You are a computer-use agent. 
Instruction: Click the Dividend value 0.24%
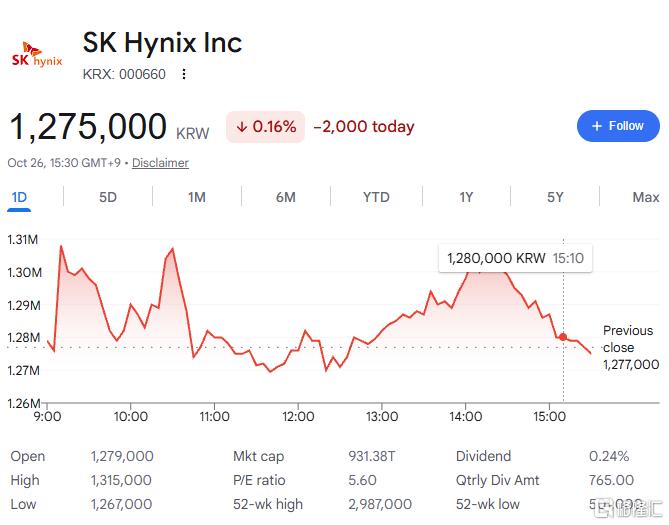[609, 456]
